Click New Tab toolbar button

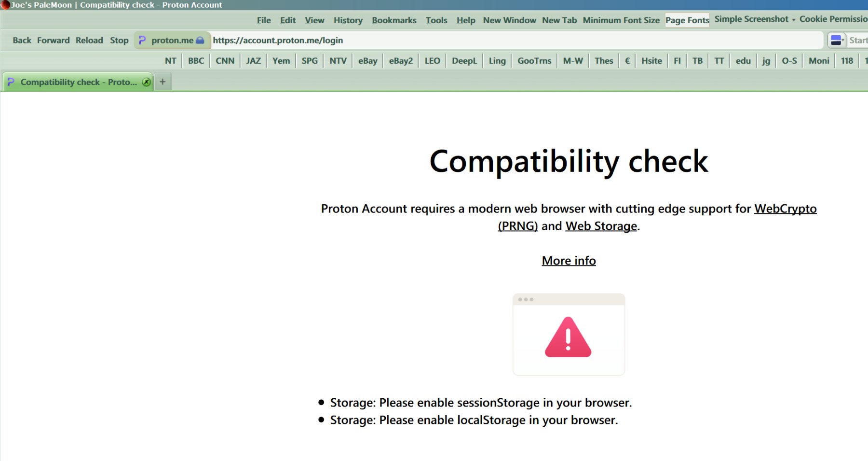(x=559, y=20)
